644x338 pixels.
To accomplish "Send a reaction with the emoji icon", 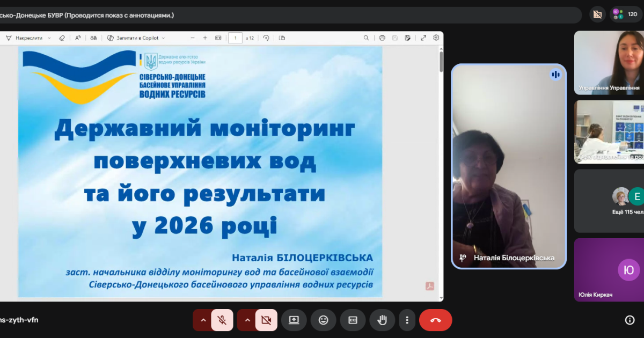I will pyautogui.click(x=323, y=320).
